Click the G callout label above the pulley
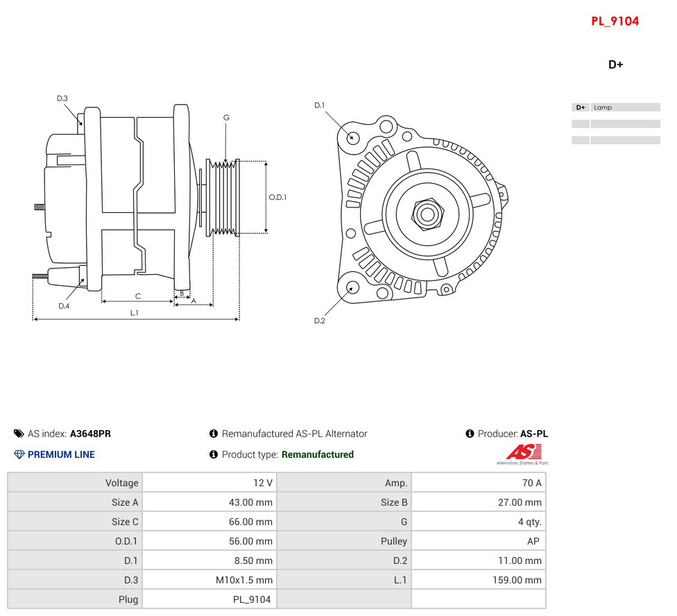Image resolution: width=677 pixels, height=616 pixels. point(226,117)
